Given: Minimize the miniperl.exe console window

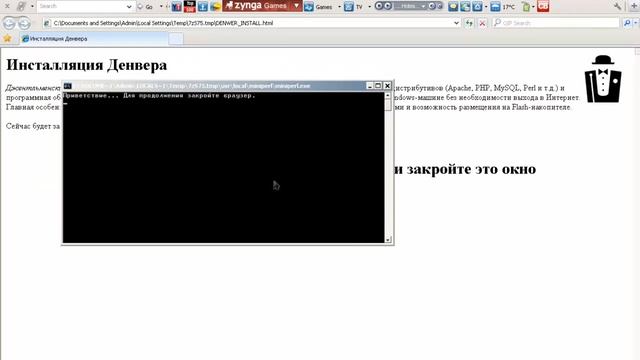Looking at the screenshot, I should coord(369,86).
